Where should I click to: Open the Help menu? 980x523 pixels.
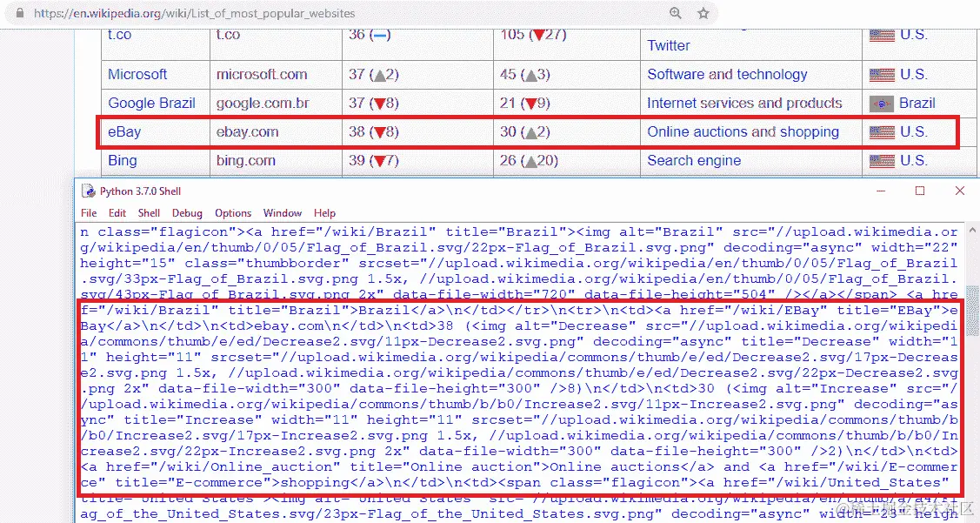(324, 212)
